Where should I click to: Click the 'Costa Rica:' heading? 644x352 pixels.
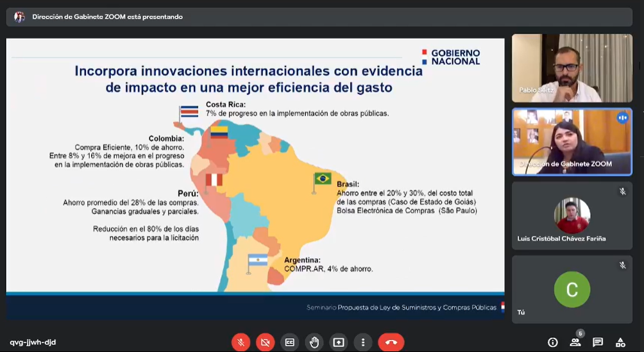coord(226,105)
